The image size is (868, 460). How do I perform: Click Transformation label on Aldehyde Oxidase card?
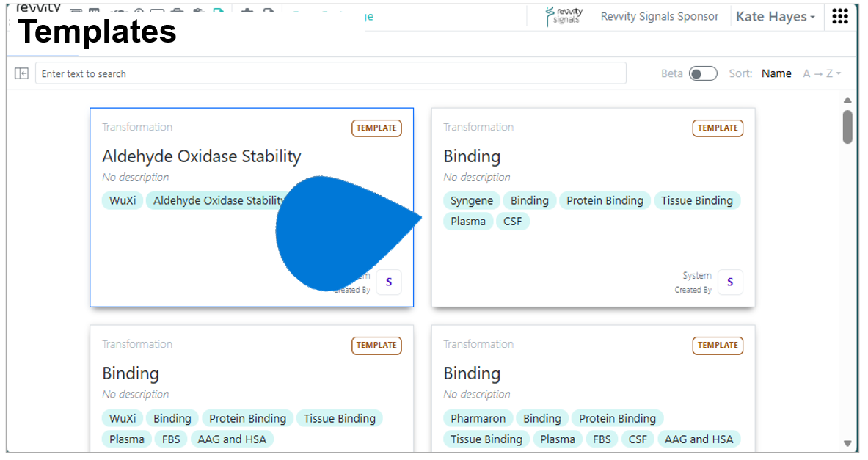tap(136, 128)
